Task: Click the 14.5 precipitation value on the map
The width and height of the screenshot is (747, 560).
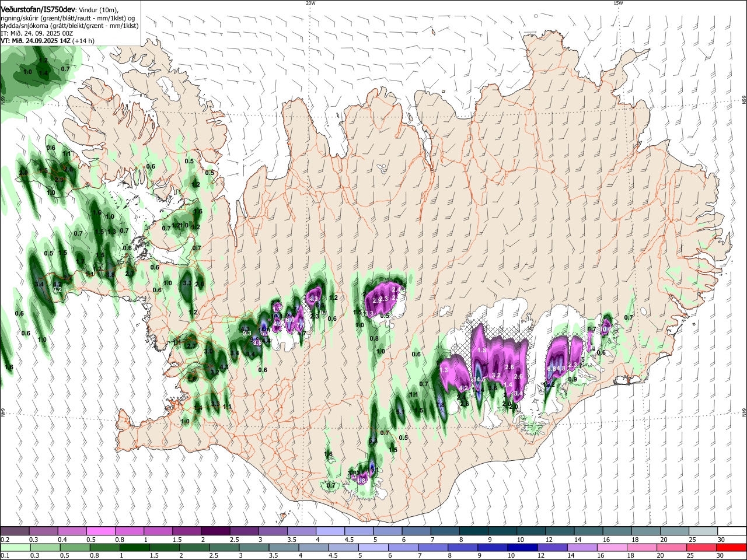Action: [479, 380]
